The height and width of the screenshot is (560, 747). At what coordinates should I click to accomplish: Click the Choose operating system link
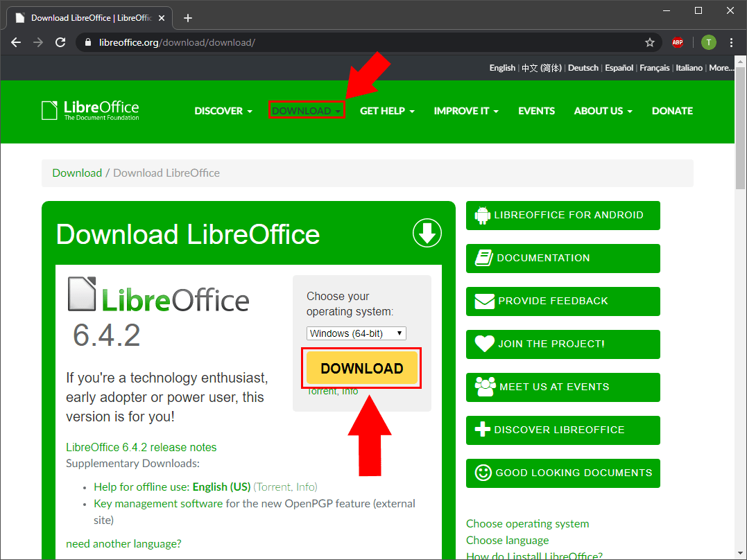[x=527, y=523]
